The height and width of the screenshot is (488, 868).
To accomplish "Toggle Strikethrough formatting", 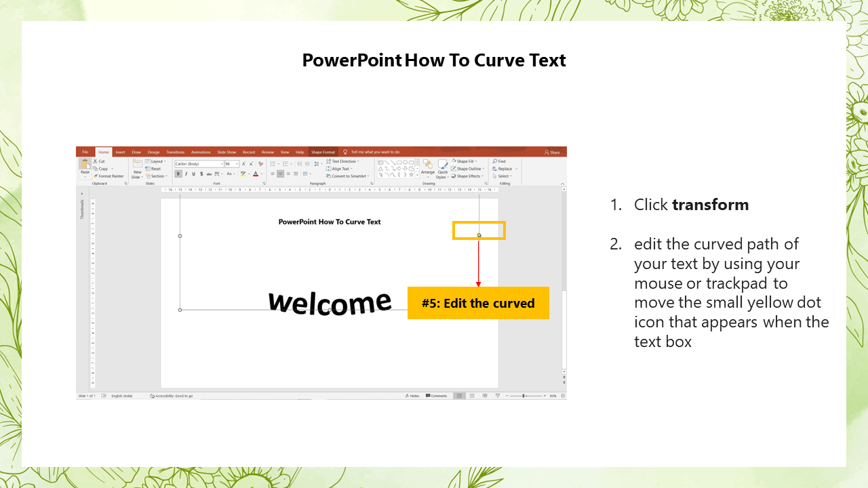I will [209, 174].
